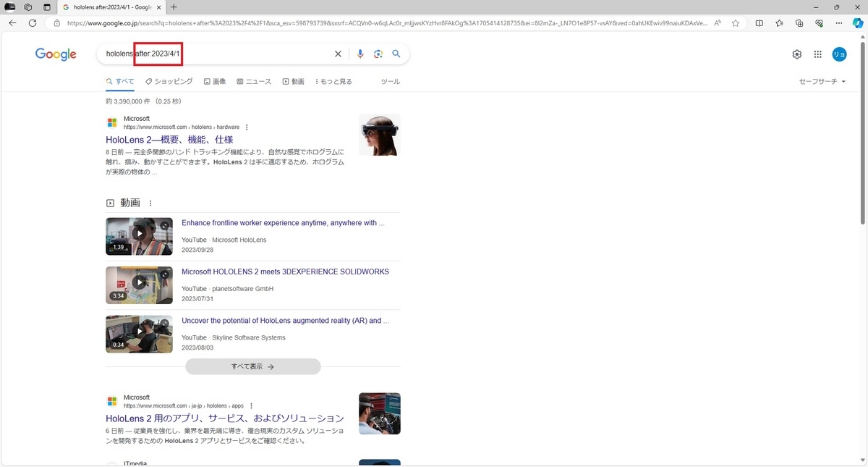Click the browser address bar URL
868x467 pixels.
point(387,23)
